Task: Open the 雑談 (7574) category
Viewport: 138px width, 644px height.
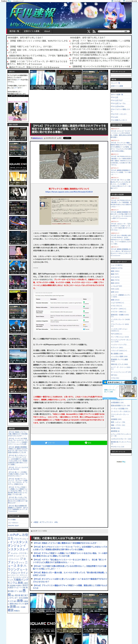Action: pos(115,280)
